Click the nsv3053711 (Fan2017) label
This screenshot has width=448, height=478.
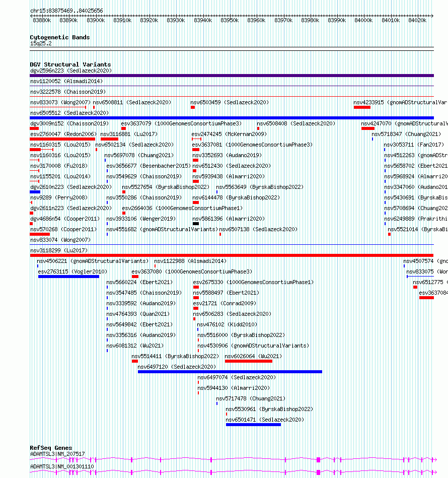pos(414,145)
